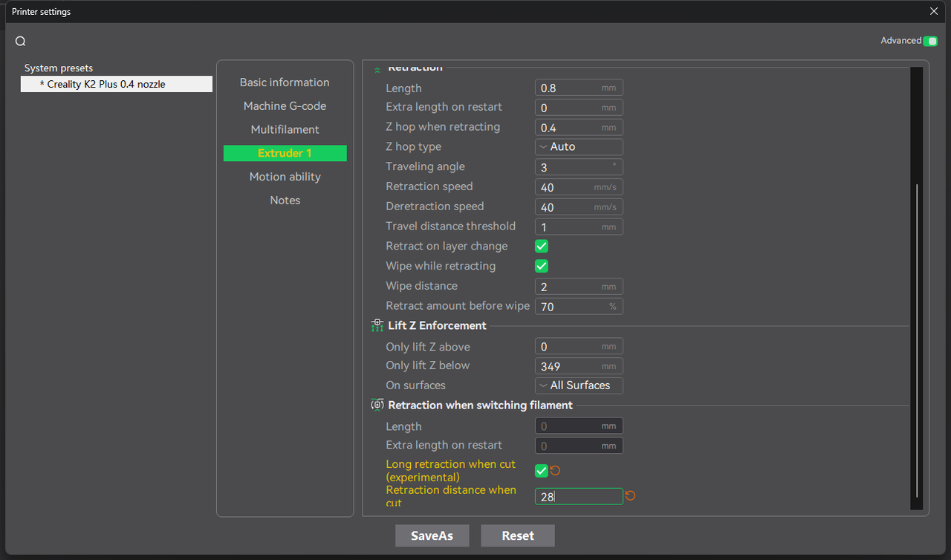
Task: Reset the Long retraction when cut checkbox
Action: [555, 471]
